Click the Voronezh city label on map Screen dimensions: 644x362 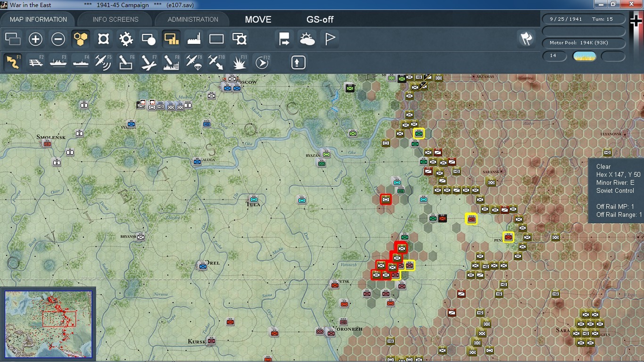coord(348,329)
